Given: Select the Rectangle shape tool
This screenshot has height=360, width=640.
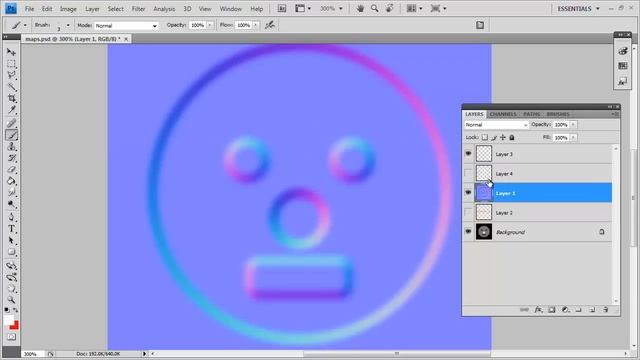Looking at the screenshot, I should click(11, 252).
